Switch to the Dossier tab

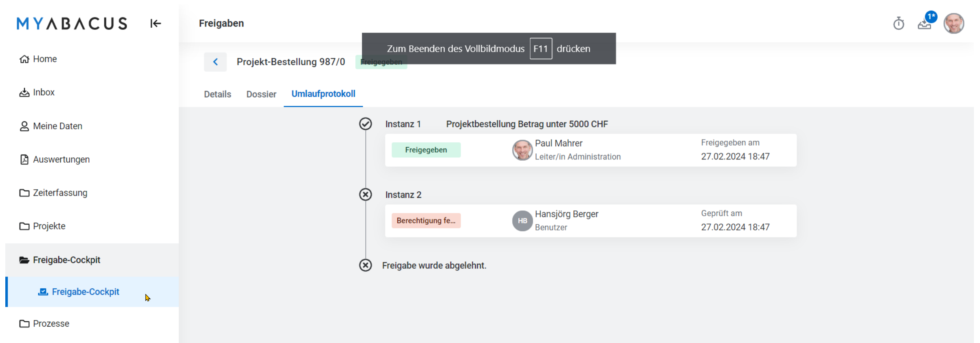pyautogui.click(x=261, y=94)
